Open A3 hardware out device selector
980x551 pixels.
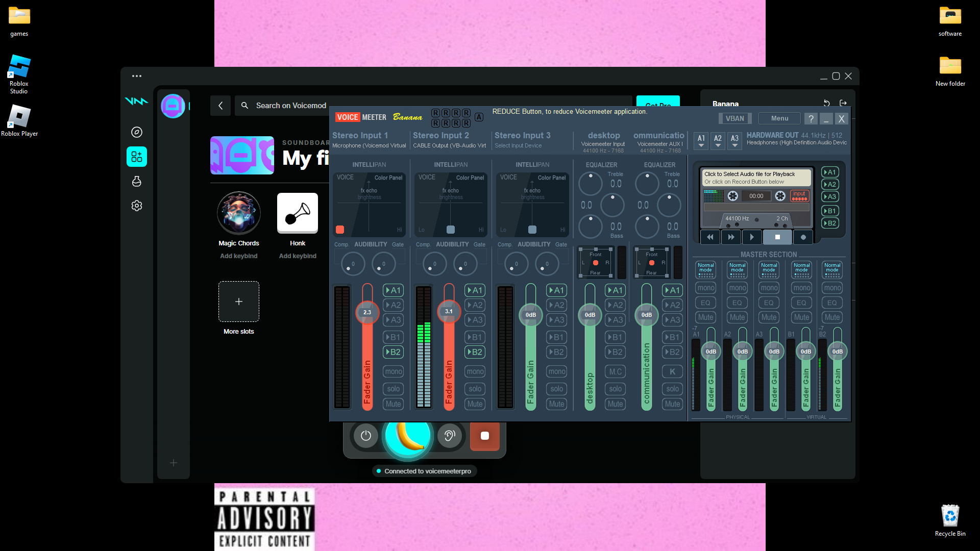734,140
